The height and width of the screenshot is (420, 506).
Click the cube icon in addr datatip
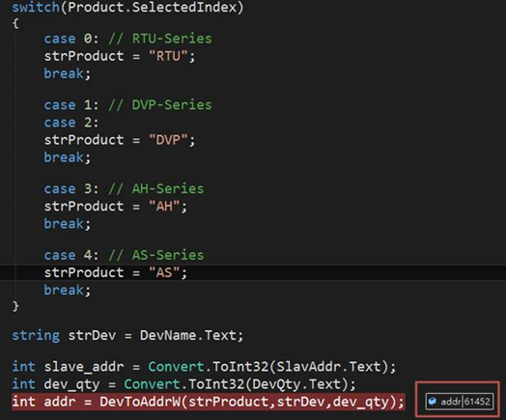(x=433, y=402)
